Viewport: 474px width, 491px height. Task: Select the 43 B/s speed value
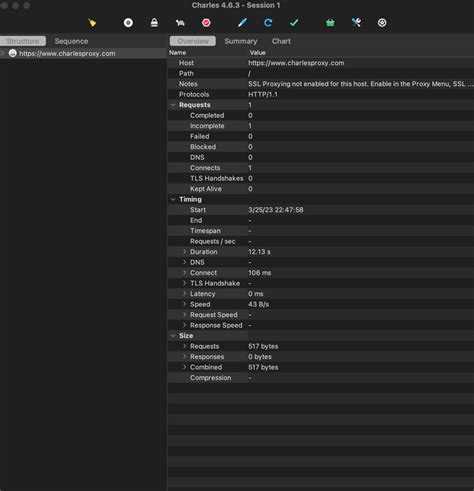click(x=258, y=304)
